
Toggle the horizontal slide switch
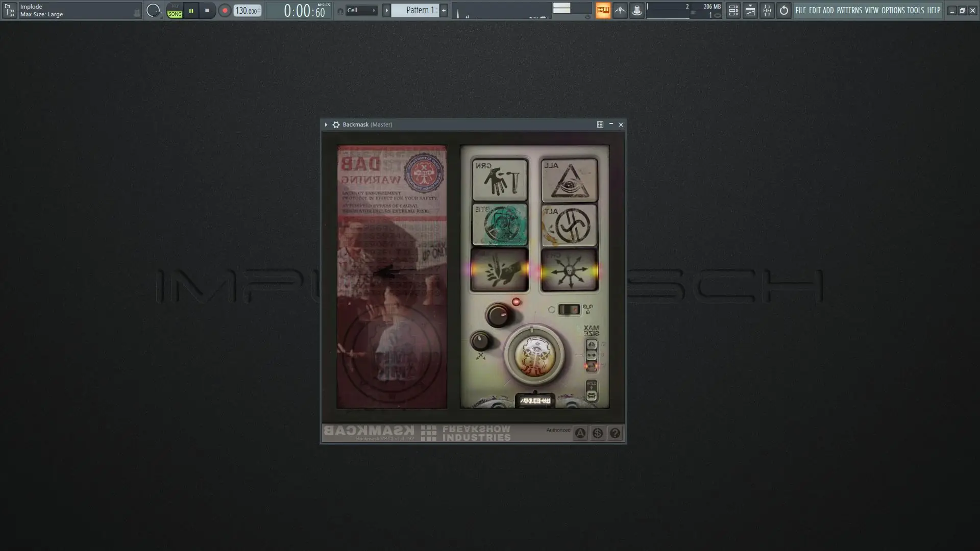[x=569, y=310]
